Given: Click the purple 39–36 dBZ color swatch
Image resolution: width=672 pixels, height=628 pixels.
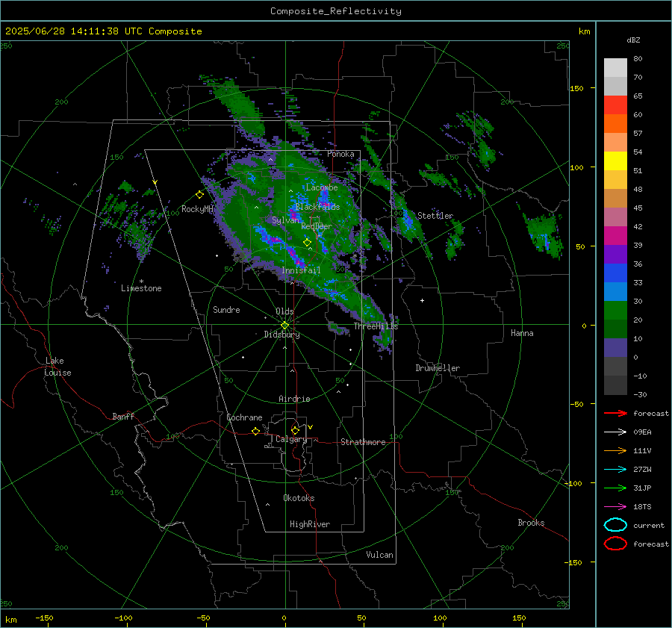Looking at the screenshot, I should 615,254.
